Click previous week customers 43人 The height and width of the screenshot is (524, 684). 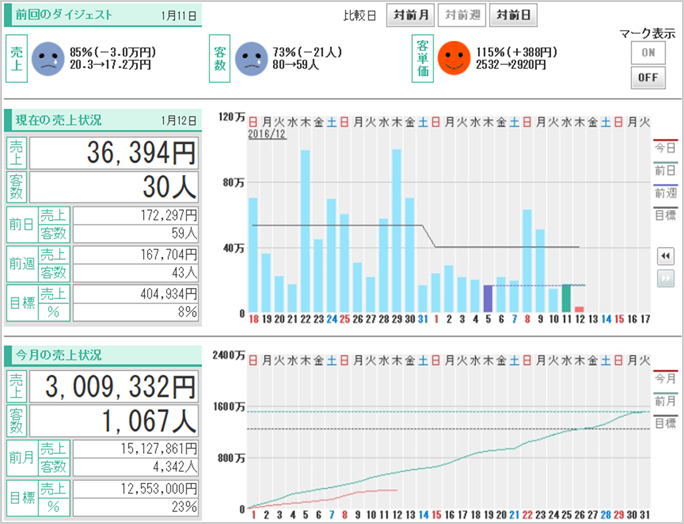(136, 273)
